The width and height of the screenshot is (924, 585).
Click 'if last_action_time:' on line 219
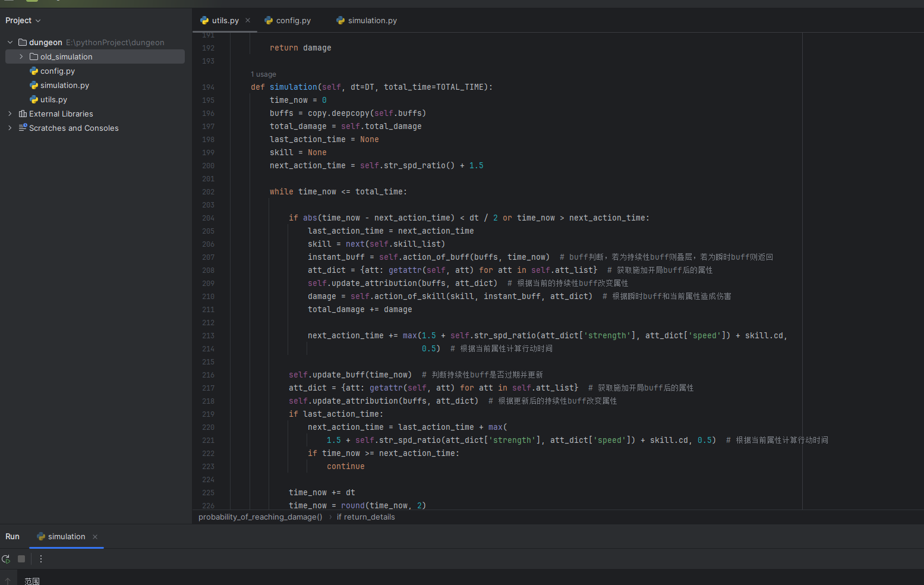point(336,414)
